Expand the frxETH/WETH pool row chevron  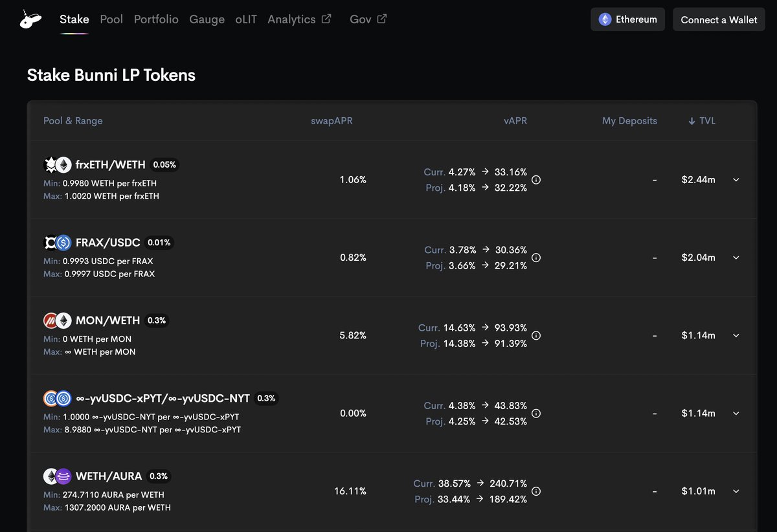click(x=736, y=180)
